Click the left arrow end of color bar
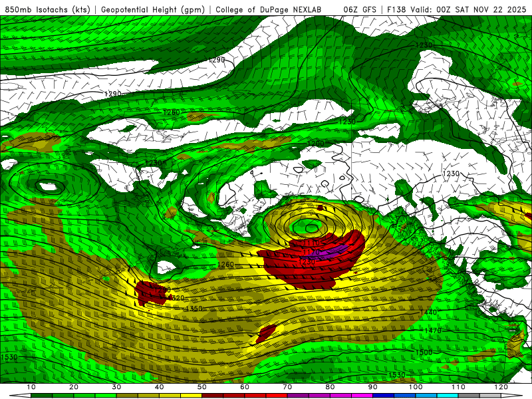Image resolution: width=532 pixels, height=399 pixels. [20, 396]
